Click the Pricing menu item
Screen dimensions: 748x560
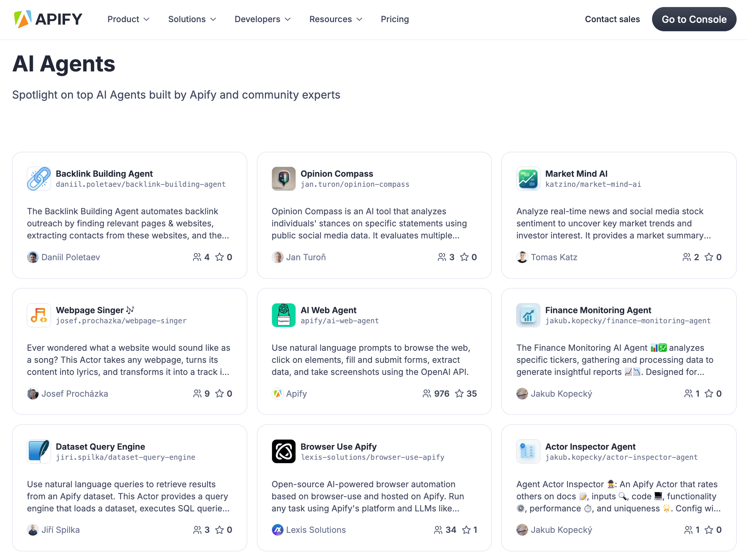click(394, 19)
